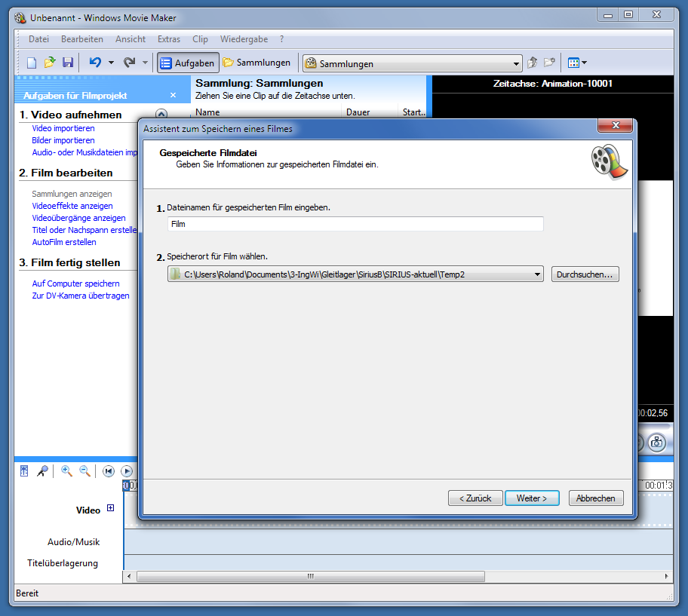Go up one level in collections
Viewport: 688px width, 616px height.
click(x=533, y=63)
